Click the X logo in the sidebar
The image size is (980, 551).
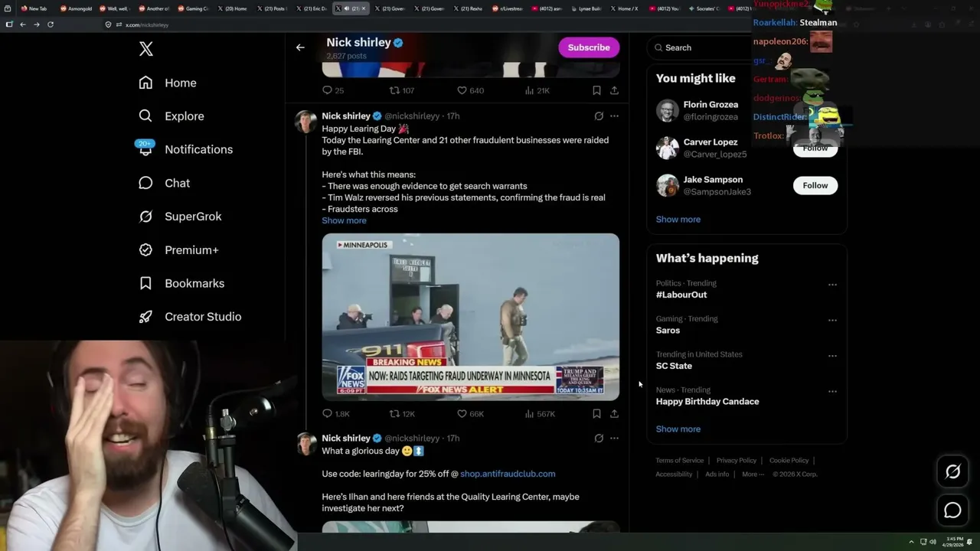(146, 49)
